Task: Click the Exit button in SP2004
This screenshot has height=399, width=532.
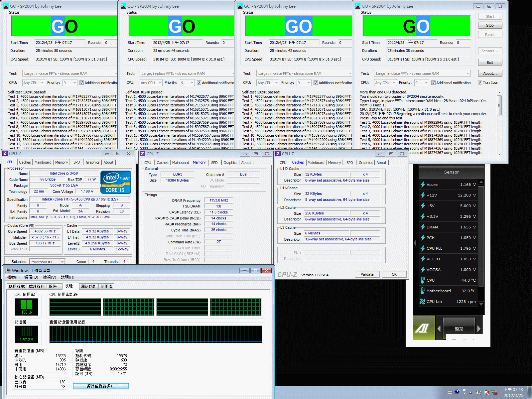Action: (490, 63)
